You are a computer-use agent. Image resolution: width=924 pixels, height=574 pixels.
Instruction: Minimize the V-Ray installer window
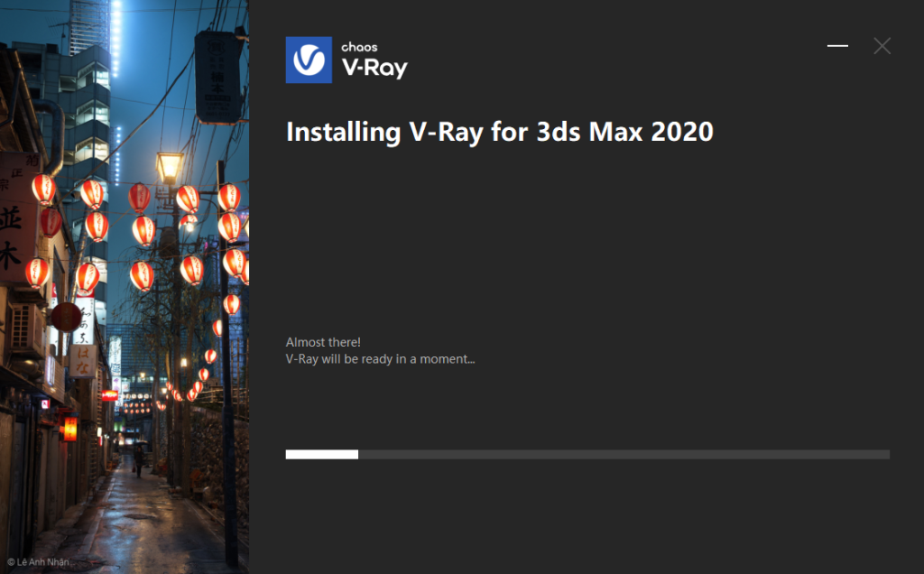tap(837, 46)
